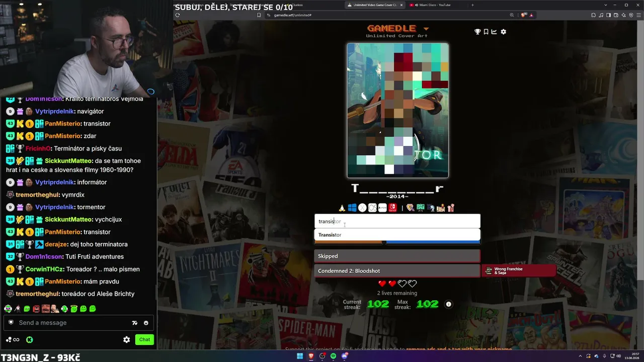The width and height of the screenshot is (644, 362).
Task: Click the green strategy board genre icon
Action: [420, 208]
